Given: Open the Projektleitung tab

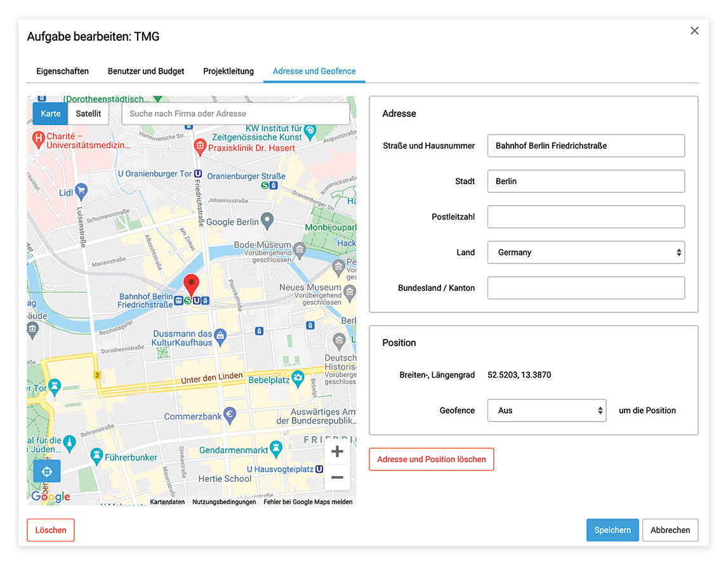Looking at the screenshot, I should click(228, 71).
